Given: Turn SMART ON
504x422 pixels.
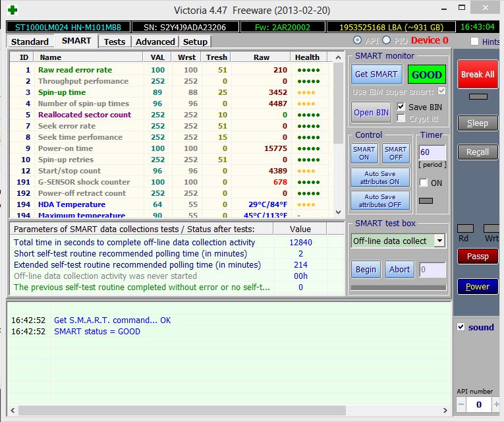Looking at the screenshot, I should [x=364, y=154].
